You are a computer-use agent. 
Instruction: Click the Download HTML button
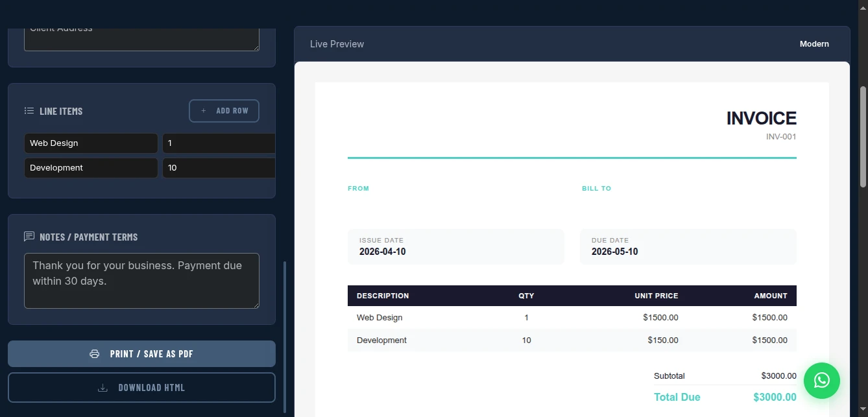pyautogui.click(x=141, y=387)
